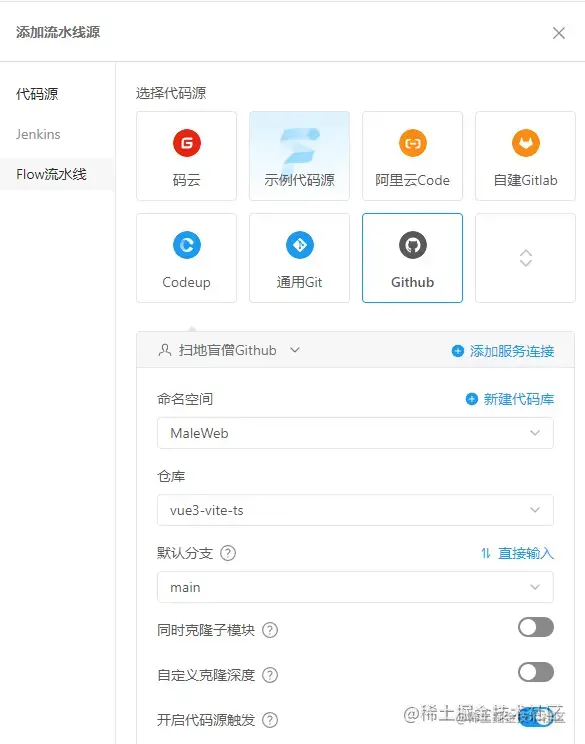Click the user icon beside 扫地盲僧Github
The width and height of the screenshot is (585, 744).
[x=165, y=350]
